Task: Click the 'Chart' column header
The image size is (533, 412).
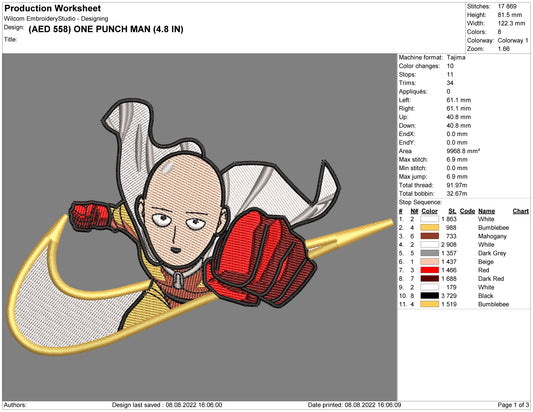Action: coord(520,211)
